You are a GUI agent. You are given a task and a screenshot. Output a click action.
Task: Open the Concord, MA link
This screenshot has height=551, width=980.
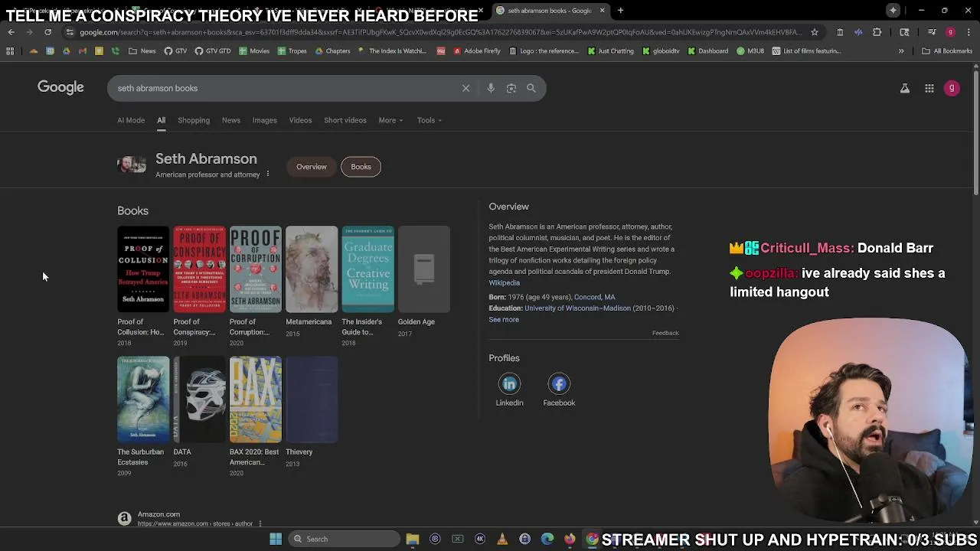coord(595,297)
